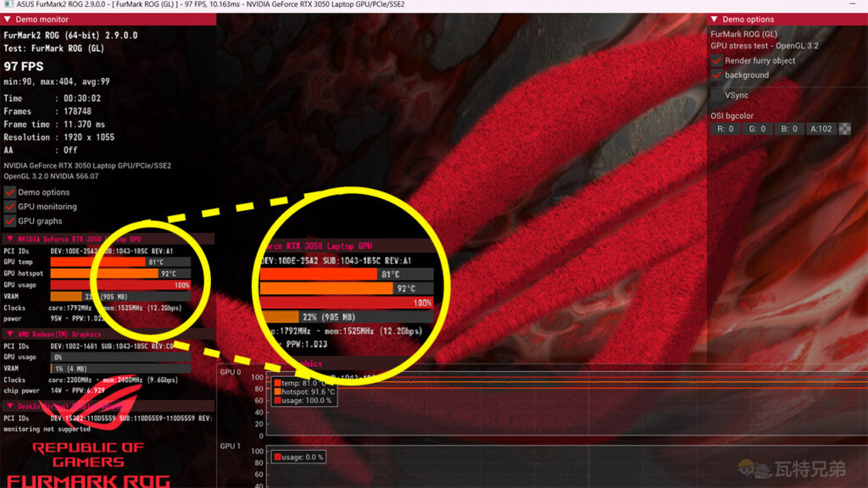Uncheck the Demo options checkbox
This screenshot has height=488, width=868.
(x=10, y=192)
